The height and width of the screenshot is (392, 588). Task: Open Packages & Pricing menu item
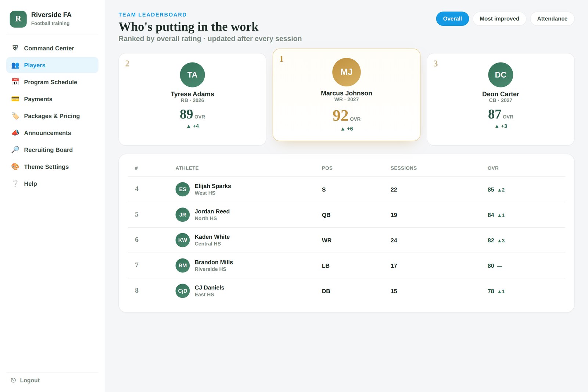pos(52,116)
